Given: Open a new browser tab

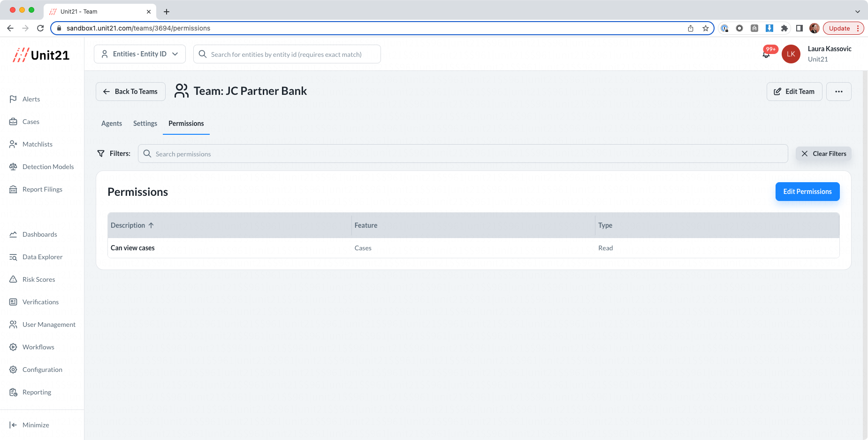Looking at the screenshot, I should [x=167, y=12].
